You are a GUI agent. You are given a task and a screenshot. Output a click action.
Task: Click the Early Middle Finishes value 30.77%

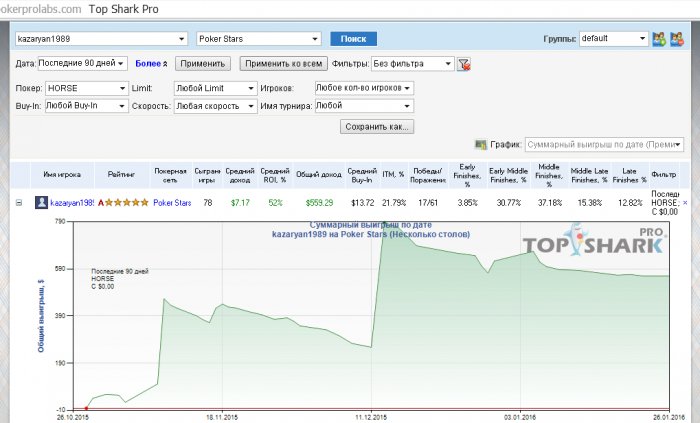[x=509, y=203]
